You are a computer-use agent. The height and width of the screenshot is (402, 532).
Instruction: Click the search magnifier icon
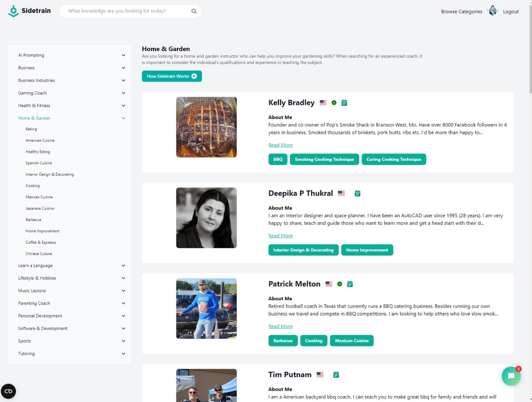[x=194, y=11]
